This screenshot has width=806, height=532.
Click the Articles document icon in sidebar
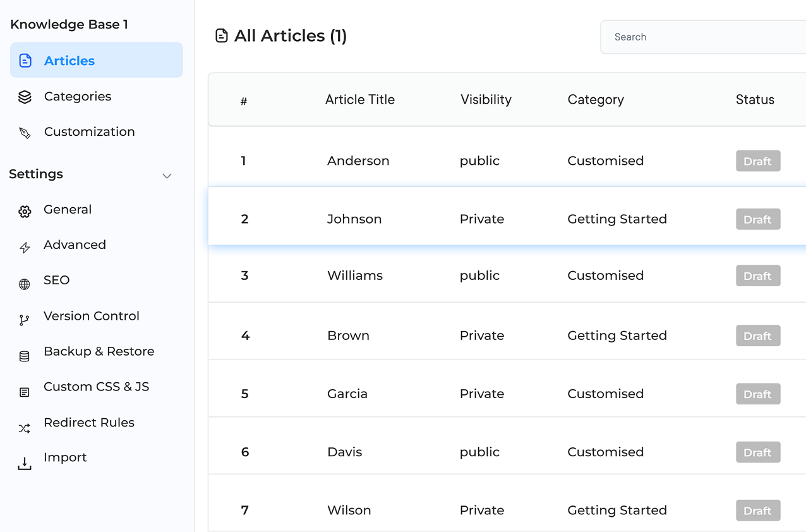click(25, 60)
